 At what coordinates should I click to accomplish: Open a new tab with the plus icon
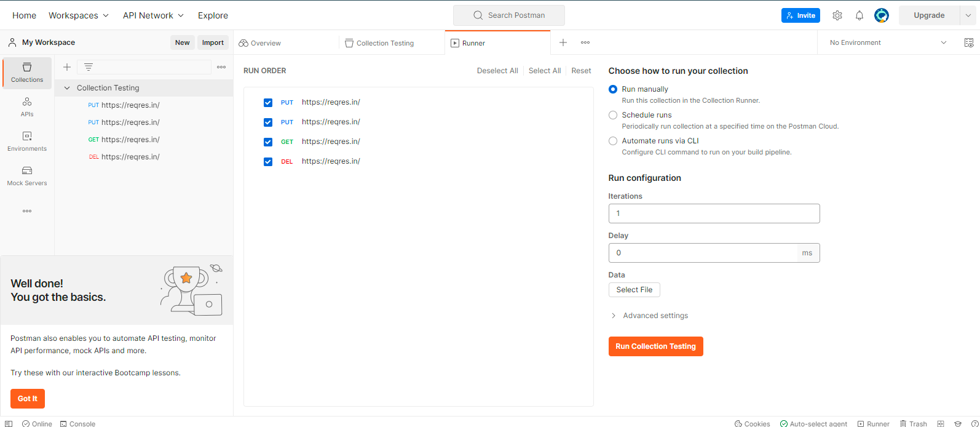pos(563,42)
